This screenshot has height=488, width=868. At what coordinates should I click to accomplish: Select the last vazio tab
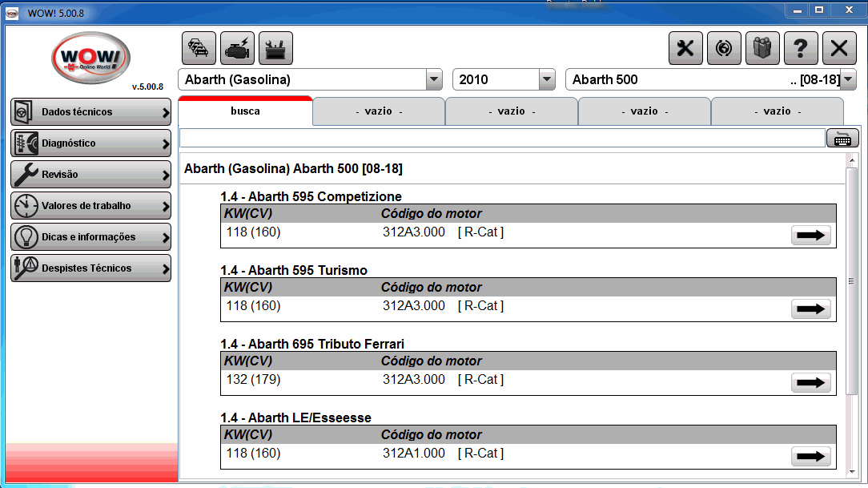coord(778,111)
